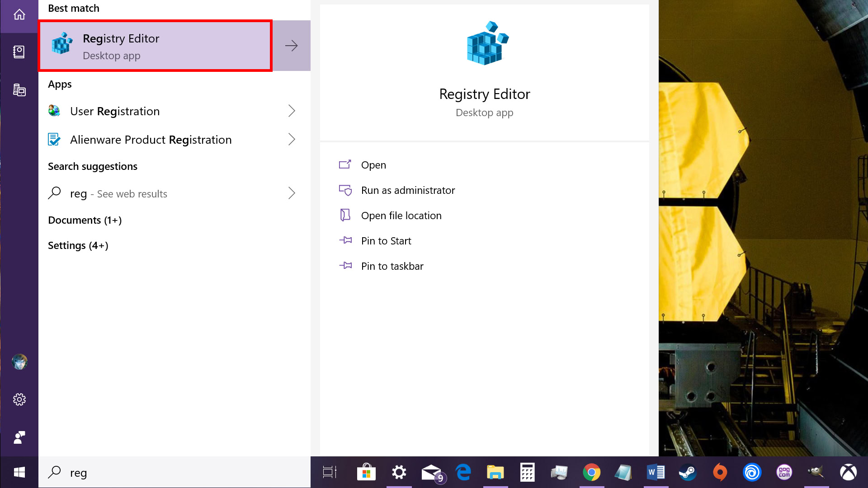Screen dimensions: 868x488
Task: Click the Registry Editor desktop app icon
Action: [61, 44]
